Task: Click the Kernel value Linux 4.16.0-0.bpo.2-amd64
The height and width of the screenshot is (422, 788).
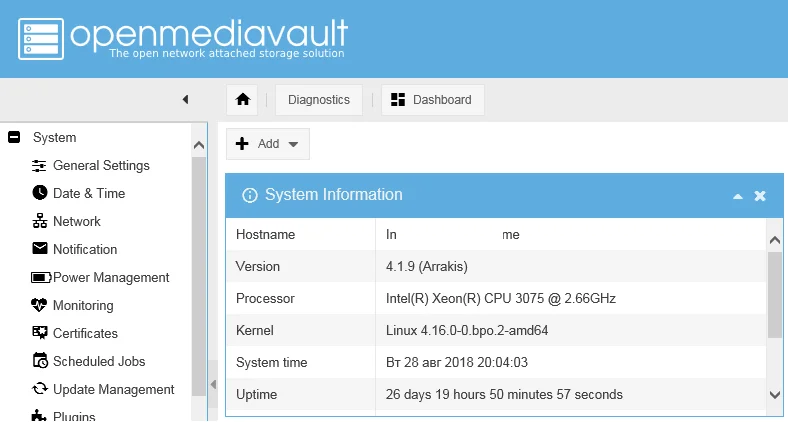Action: (467, 331)
